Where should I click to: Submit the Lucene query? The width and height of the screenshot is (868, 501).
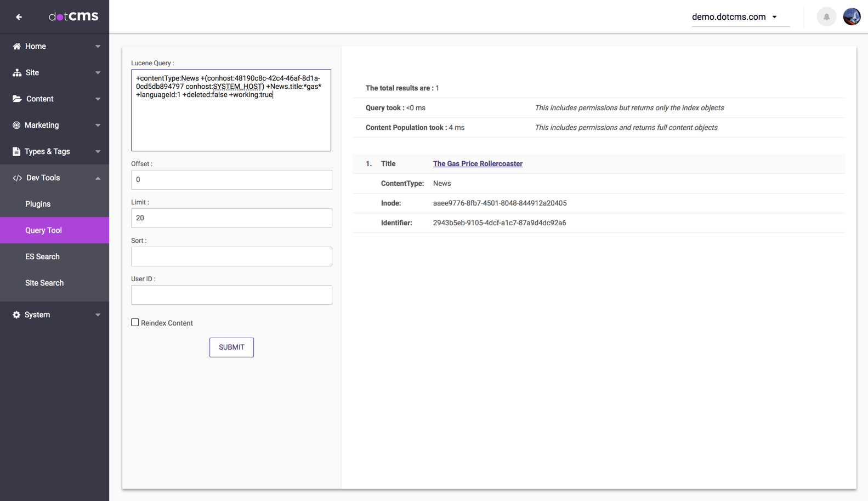(x=231, y=347)
